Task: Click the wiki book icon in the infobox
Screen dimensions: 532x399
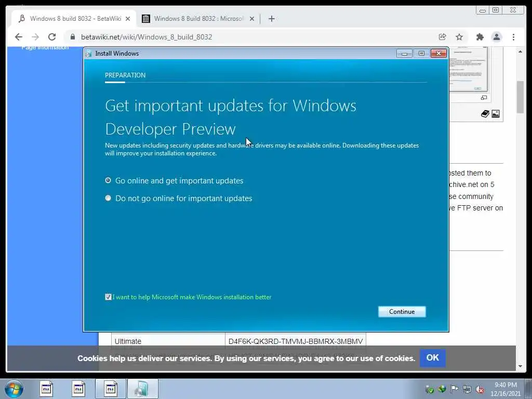Action: (x=485, y=114)
